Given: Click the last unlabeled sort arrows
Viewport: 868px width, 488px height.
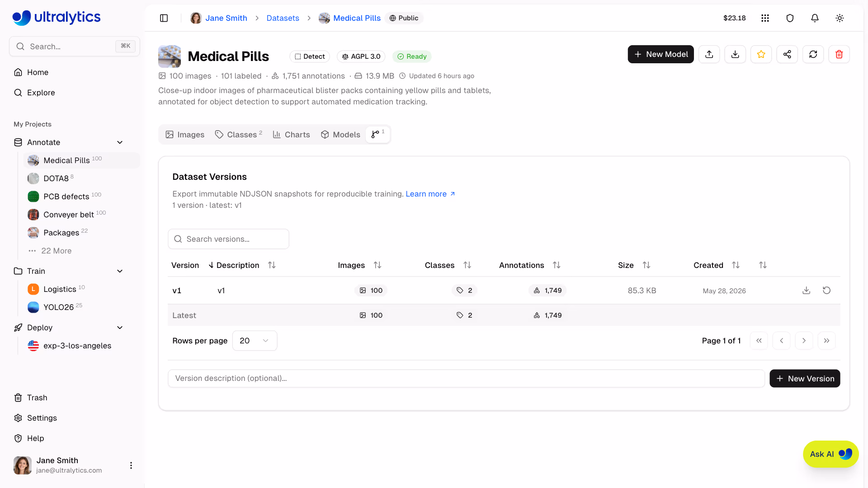Looking at the screenshot, I should [763, 265].
